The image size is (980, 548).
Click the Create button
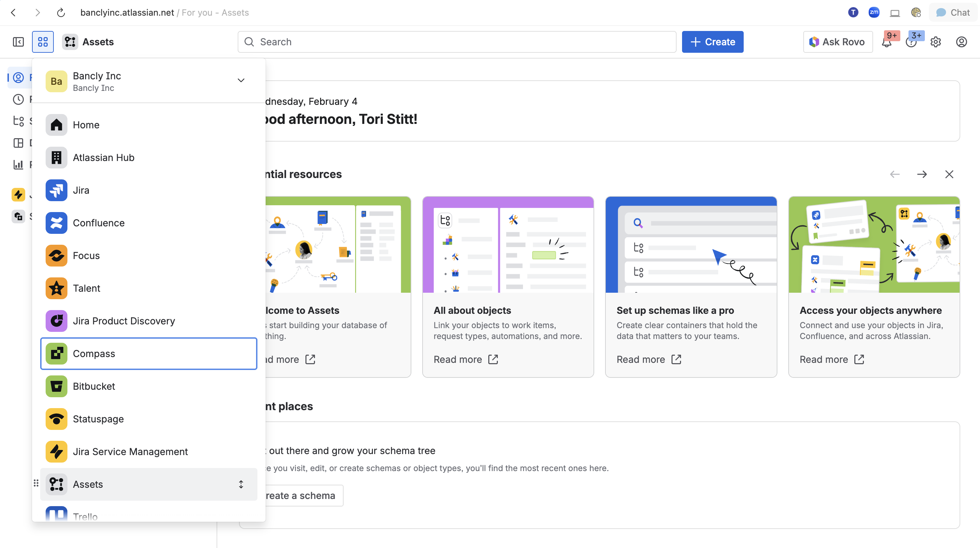coord(713,42)
